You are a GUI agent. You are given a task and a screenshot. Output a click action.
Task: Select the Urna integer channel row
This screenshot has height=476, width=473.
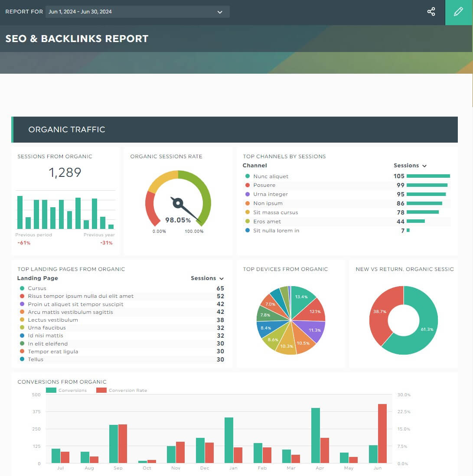[x=347, y=194]
